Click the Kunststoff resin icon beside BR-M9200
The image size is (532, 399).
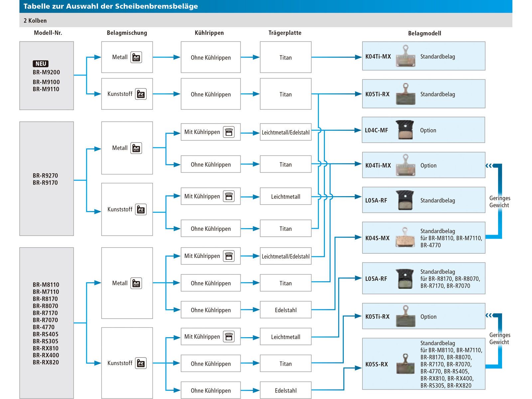click(141, 94)
